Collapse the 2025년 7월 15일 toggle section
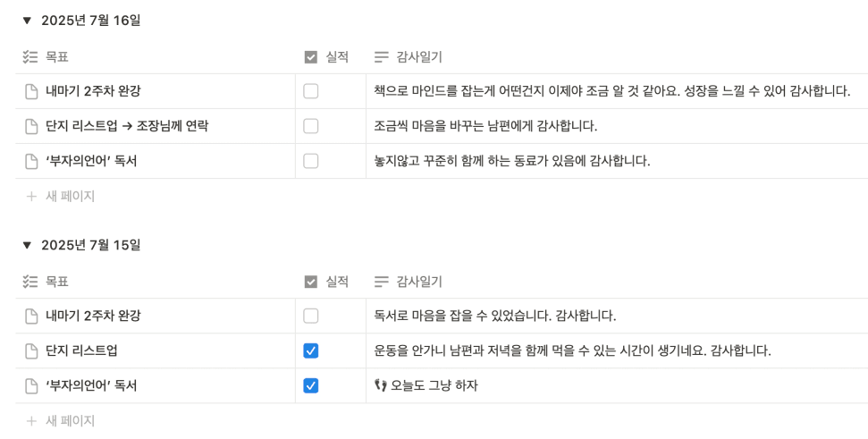 point(27,245)
